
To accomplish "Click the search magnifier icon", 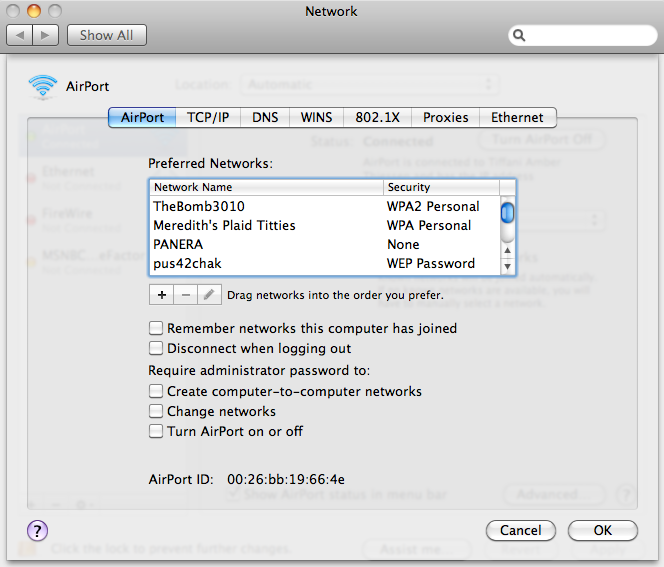I will pyautogui.click(x=519, y=35).
